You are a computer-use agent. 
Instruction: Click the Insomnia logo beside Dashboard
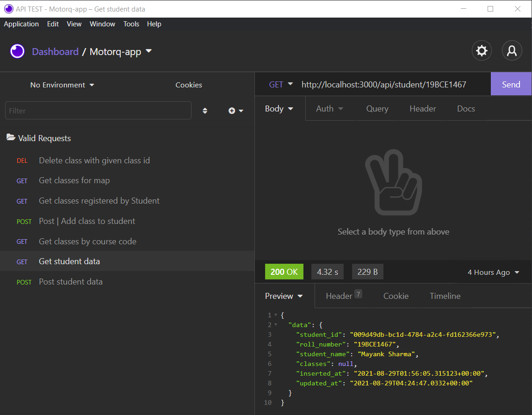(x=17, y=51)
